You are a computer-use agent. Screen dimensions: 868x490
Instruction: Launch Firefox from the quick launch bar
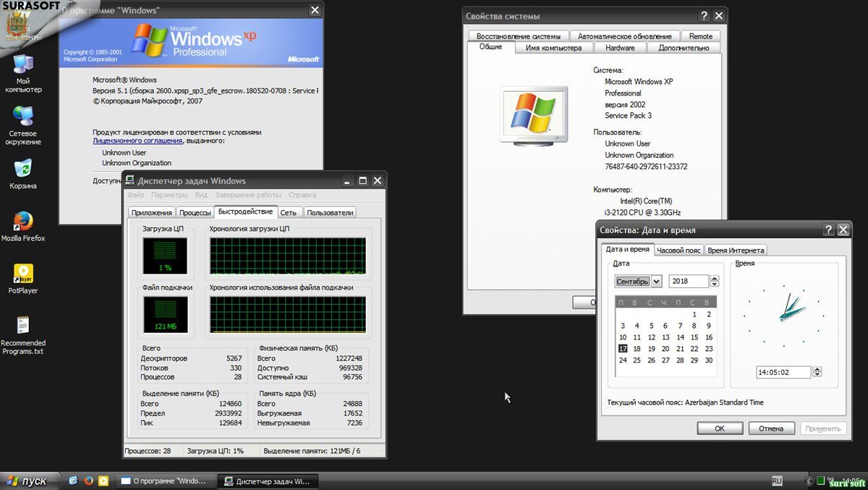pyautogui.click(x=88, y=481)
